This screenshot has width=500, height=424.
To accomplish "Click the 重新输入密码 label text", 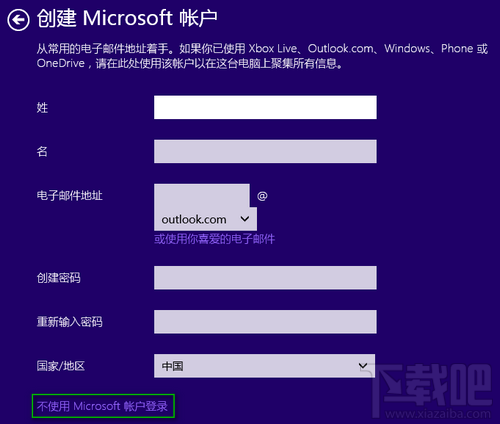I will [x=69, y=322].
